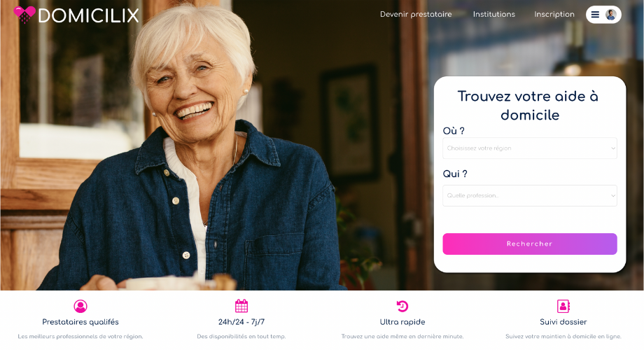Click the Suivi dossier heading

[563, 322]
